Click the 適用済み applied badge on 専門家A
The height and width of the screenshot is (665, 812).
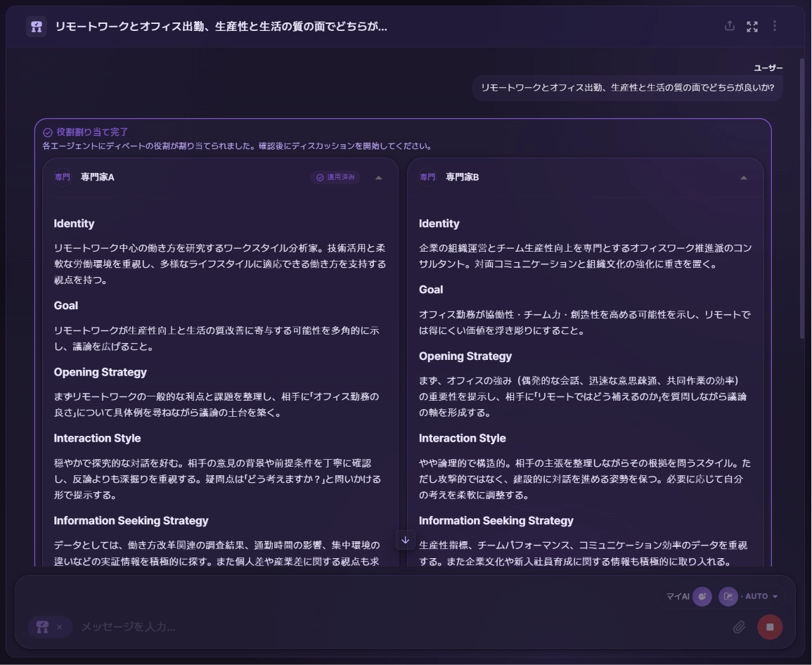(335, 177)
